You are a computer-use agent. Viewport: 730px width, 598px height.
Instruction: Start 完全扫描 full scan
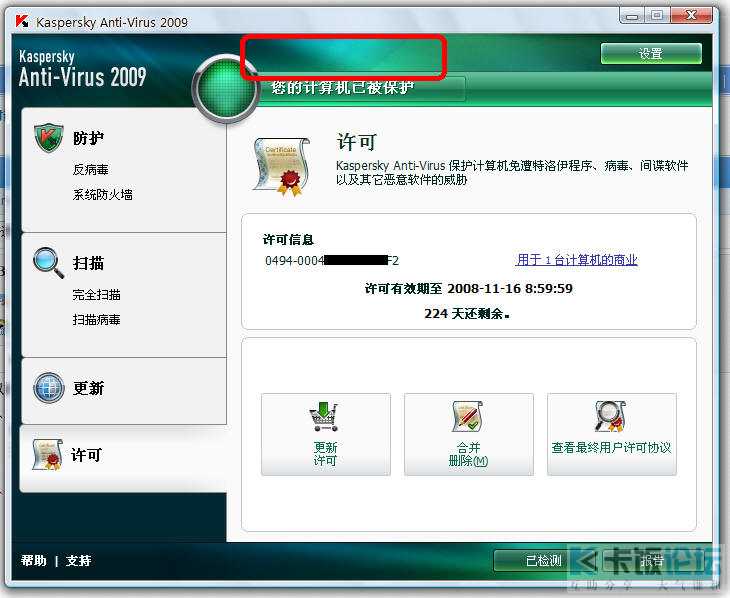tap(96, 295)
